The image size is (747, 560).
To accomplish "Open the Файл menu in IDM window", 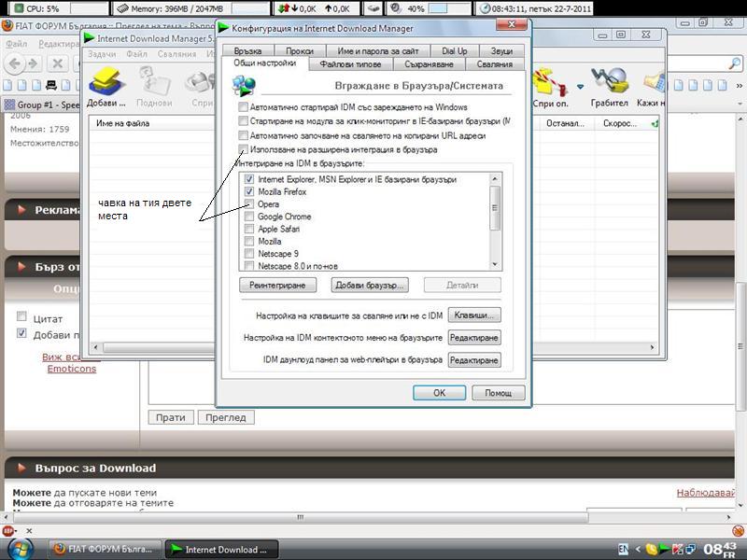I will (136, 54).
